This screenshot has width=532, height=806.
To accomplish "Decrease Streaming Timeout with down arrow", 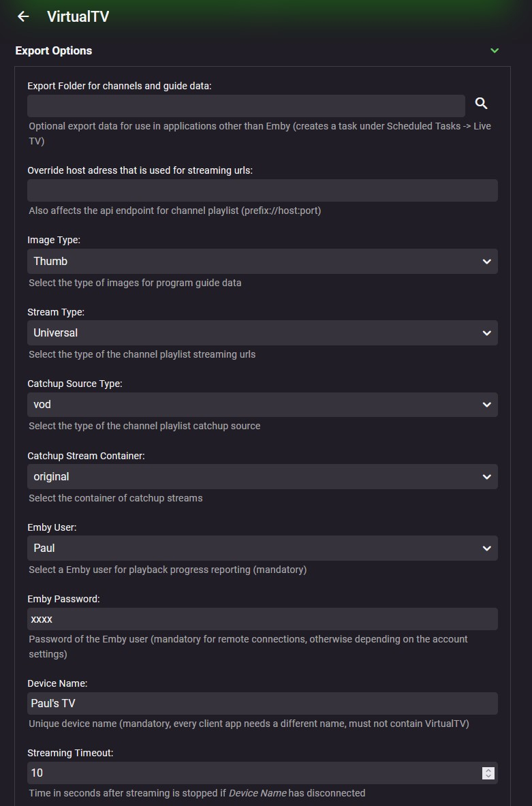I will click(x=488, y=776).
